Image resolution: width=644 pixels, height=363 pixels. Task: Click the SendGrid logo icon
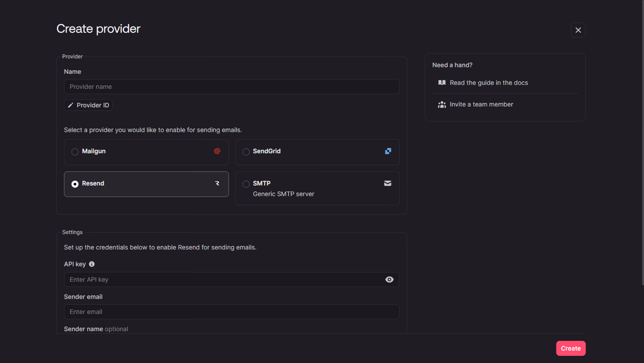click(388, 151)
